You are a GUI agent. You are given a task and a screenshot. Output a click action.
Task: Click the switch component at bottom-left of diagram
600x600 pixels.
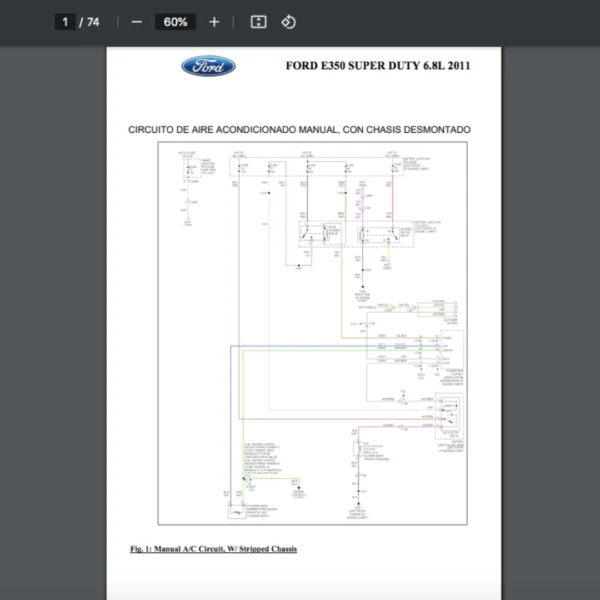coord(238,512)
